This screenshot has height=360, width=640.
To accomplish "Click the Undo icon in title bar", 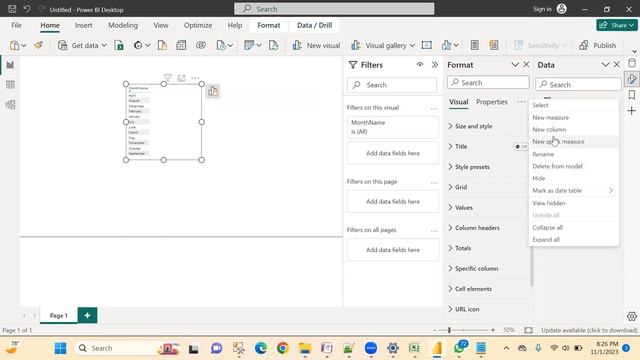I will (27, 9).
